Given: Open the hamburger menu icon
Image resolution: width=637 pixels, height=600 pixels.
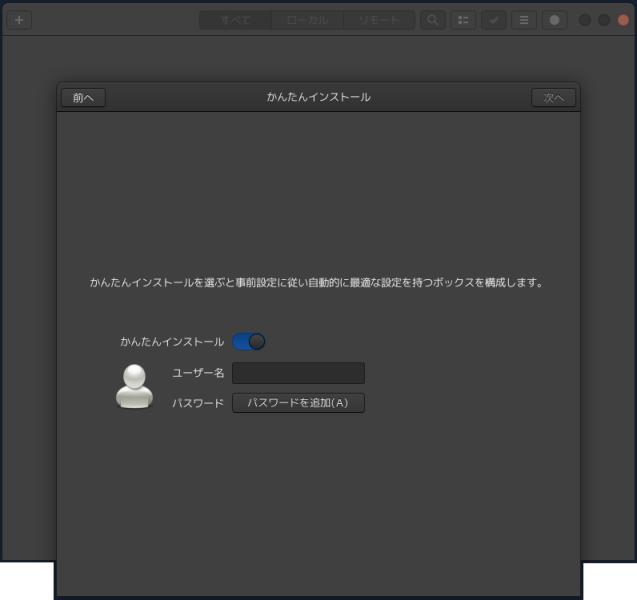Looking at the screenshot, I should pyautogui.click(x=524, y=20).
